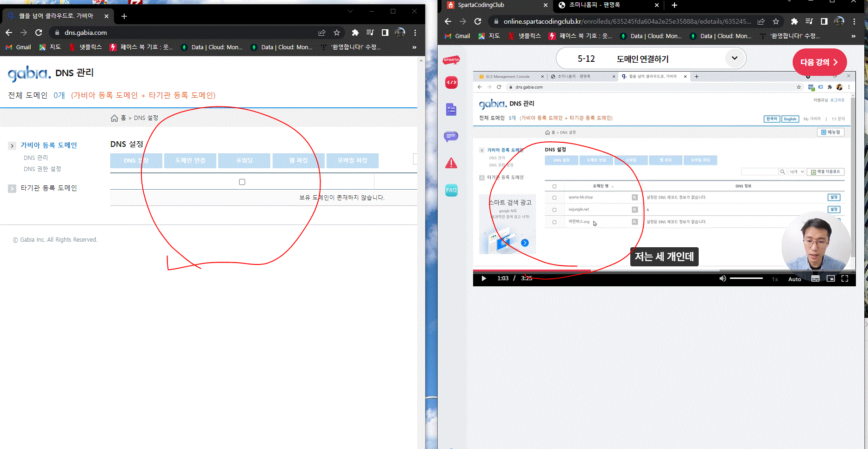Open the DNS 관리 link in Gabia sidebar
Image resolution: width=868 pixels, height=449 pixels.
point(36,158)
